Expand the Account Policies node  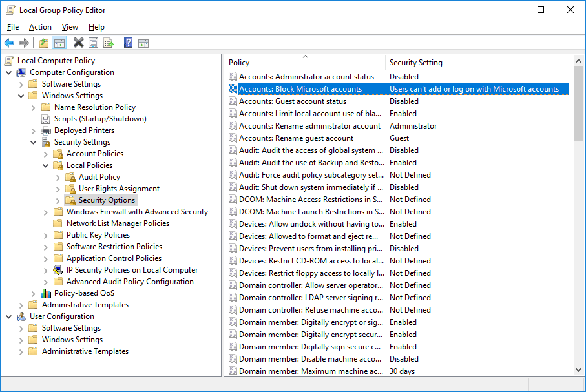46,154
